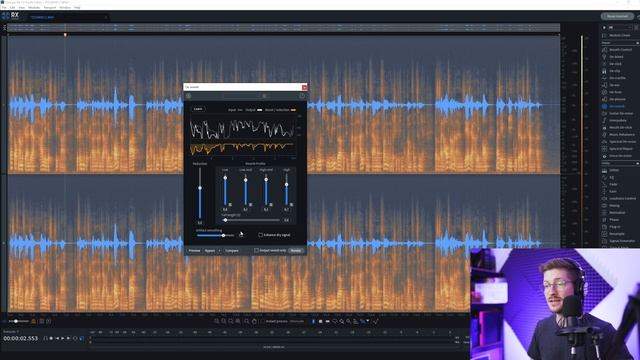Open the Interpolate module
This screenshot has height=360, width=640.
(x=618, y=120)
